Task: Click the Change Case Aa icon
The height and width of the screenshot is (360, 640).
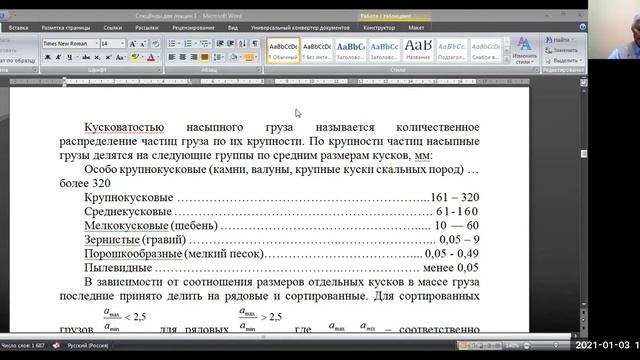Action: pyautogui.click(x=120, y=58)
